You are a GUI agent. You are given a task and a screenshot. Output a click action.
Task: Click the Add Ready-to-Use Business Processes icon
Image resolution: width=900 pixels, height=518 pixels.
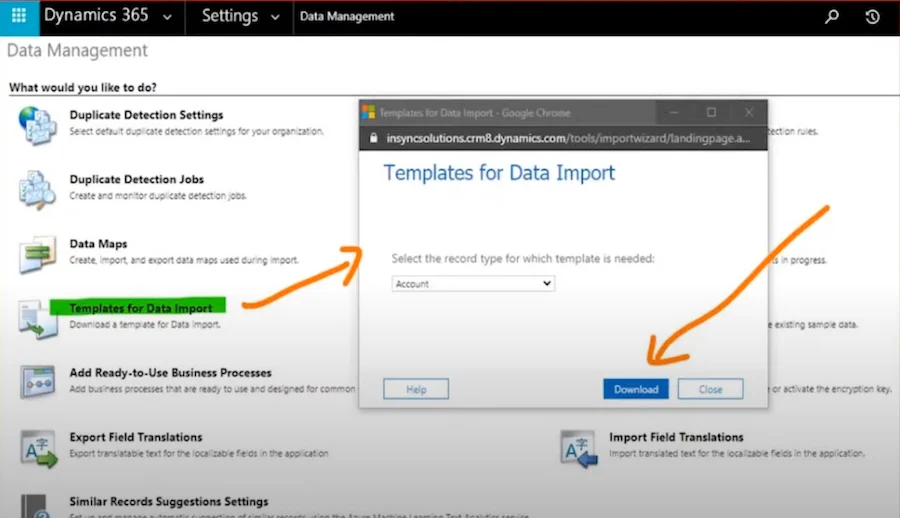click(37, 382)
